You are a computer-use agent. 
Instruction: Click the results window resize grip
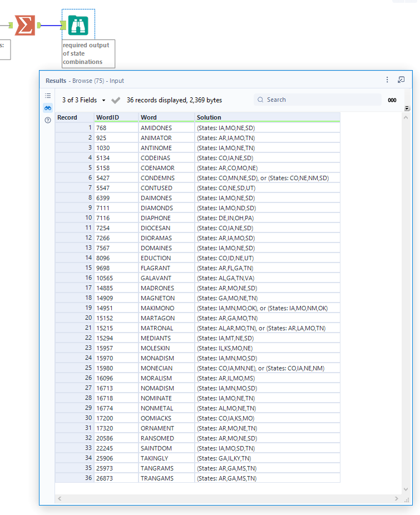[407, 499]
